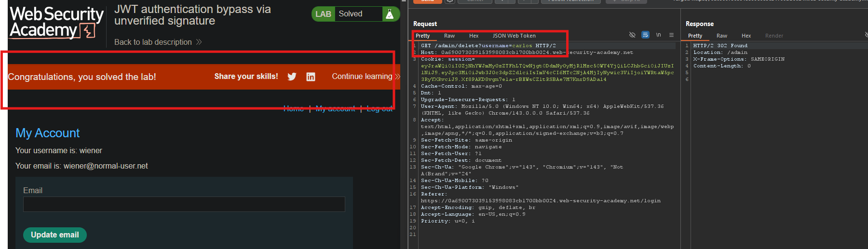Click the Web Security Academy logo

(56, 22)
